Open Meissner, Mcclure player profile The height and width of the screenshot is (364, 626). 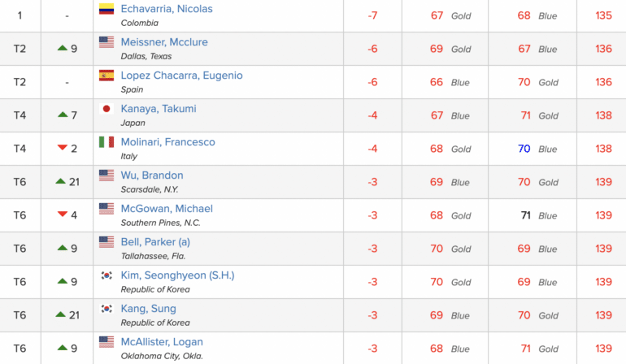(x=164, y=42)
